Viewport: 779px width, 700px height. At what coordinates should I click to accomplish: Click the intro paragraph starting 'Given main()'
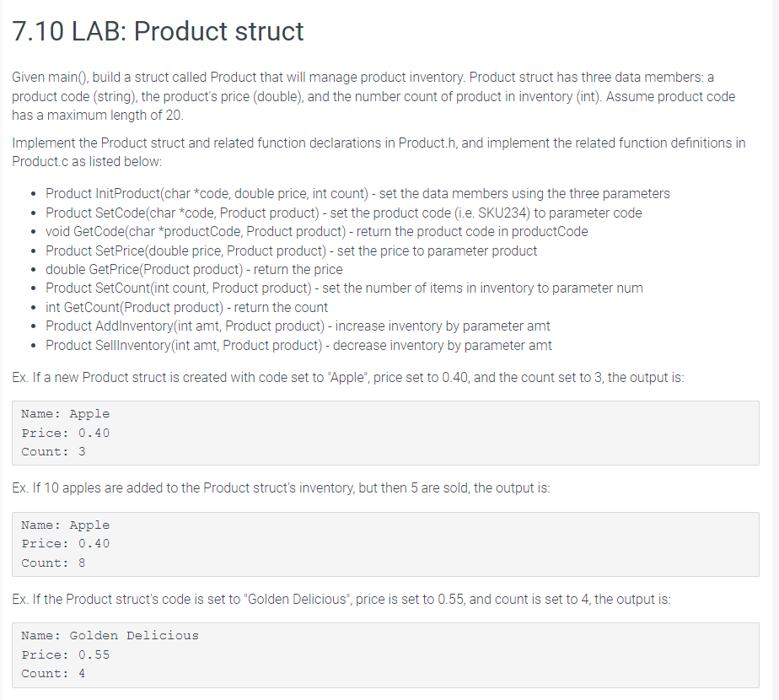pos(373,96)
